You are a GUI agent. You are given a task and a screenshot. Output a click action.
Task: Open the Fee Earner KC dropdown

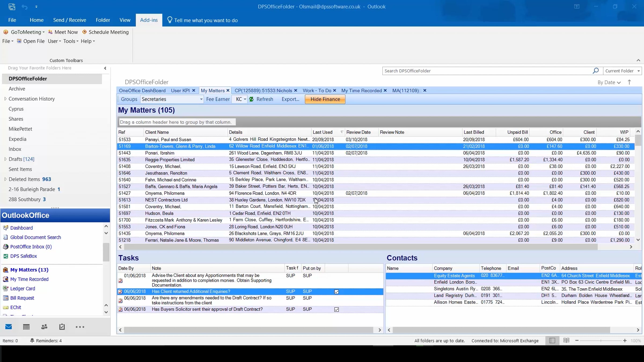coord(245,99)
